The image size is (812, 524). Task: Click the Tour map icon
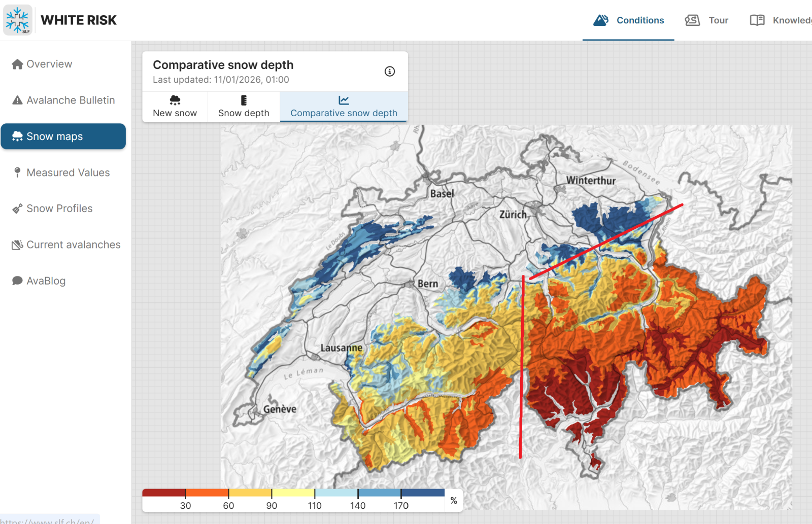(692, 20)
